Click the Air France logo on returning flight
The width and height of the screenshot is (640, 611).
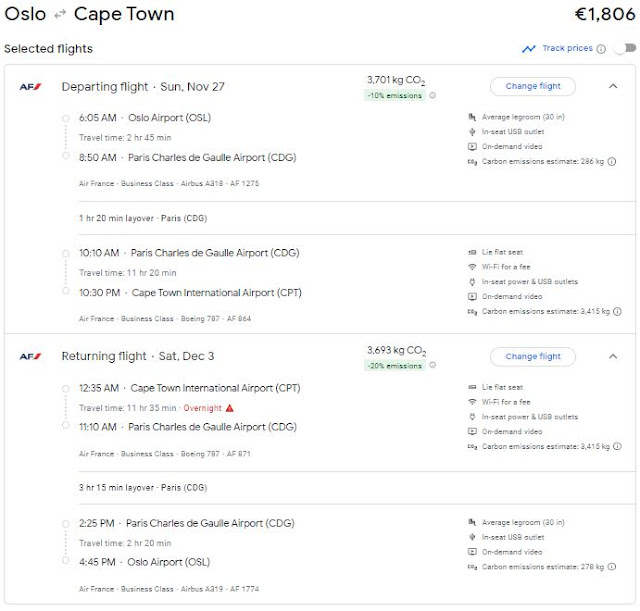[x=30, y=357]
